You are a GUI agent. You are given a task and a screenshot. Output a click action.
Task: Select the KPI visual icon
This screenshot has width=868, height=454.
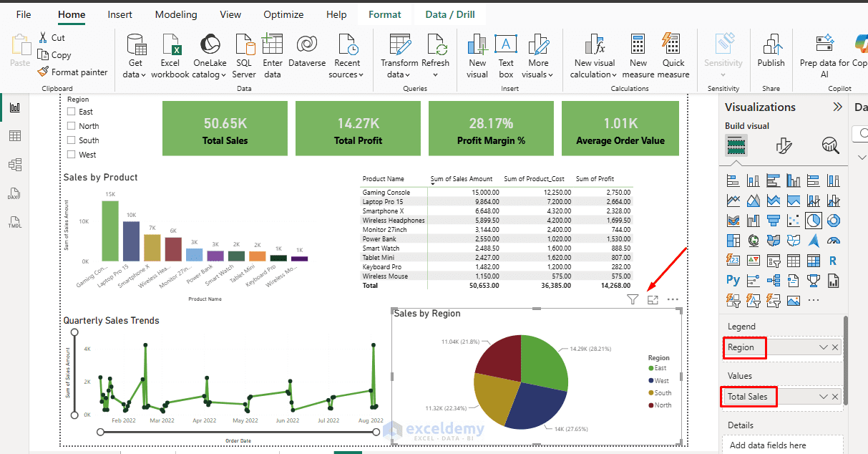click(754, 261)
